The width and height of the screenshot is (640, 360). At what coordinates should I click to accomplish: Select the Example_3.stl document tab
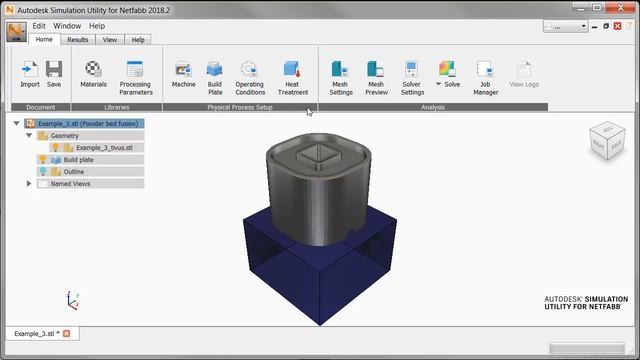37,333
